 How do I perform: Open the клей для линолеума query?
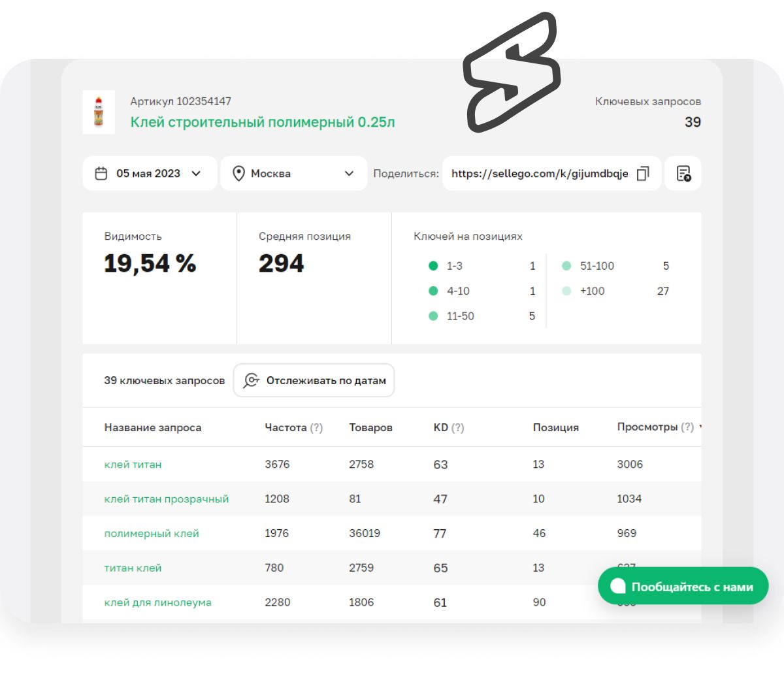pos(157,603)
